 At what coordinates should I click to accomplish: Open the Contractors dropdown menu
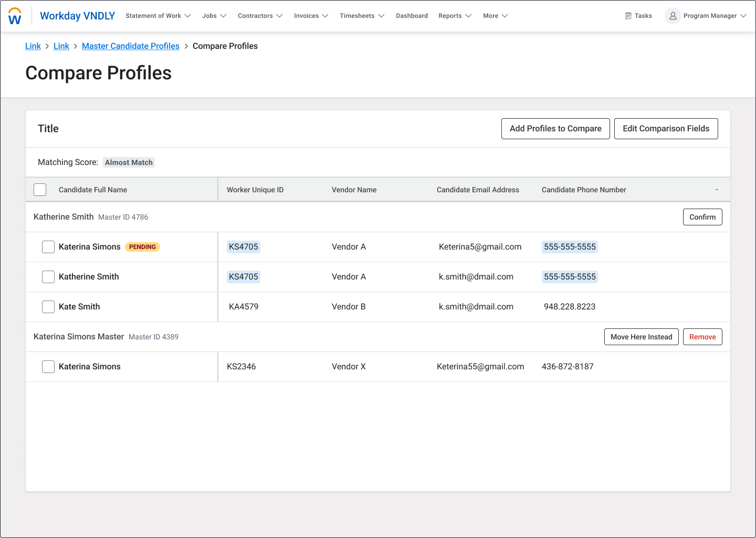pos(260,16)
